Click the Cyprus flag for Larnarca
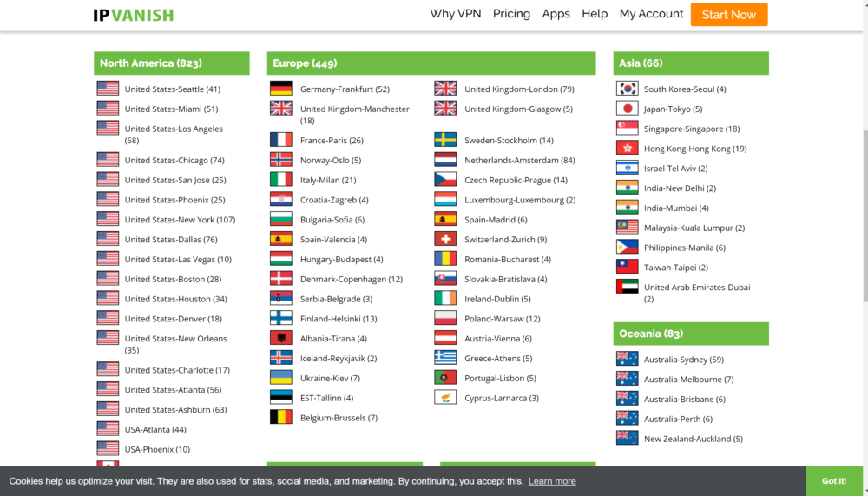This screenshot has width=868, height=496. click(445, 397)
